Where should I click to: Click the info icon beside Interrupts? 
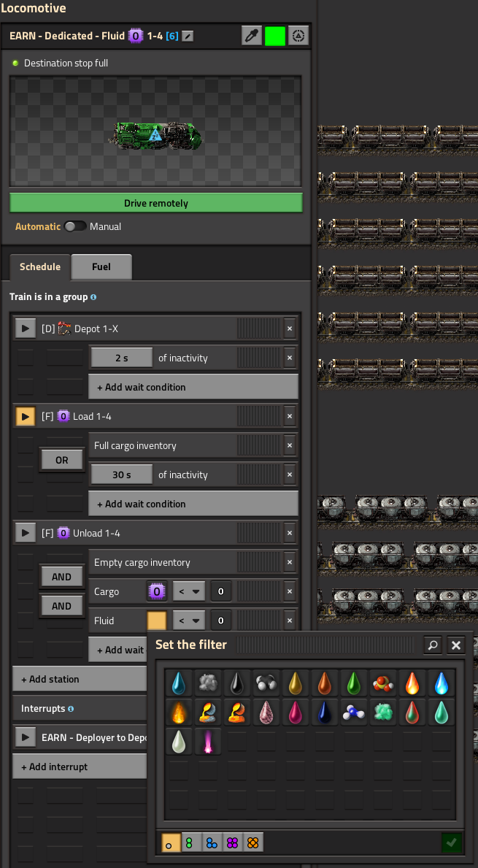[x=71, y=709]
